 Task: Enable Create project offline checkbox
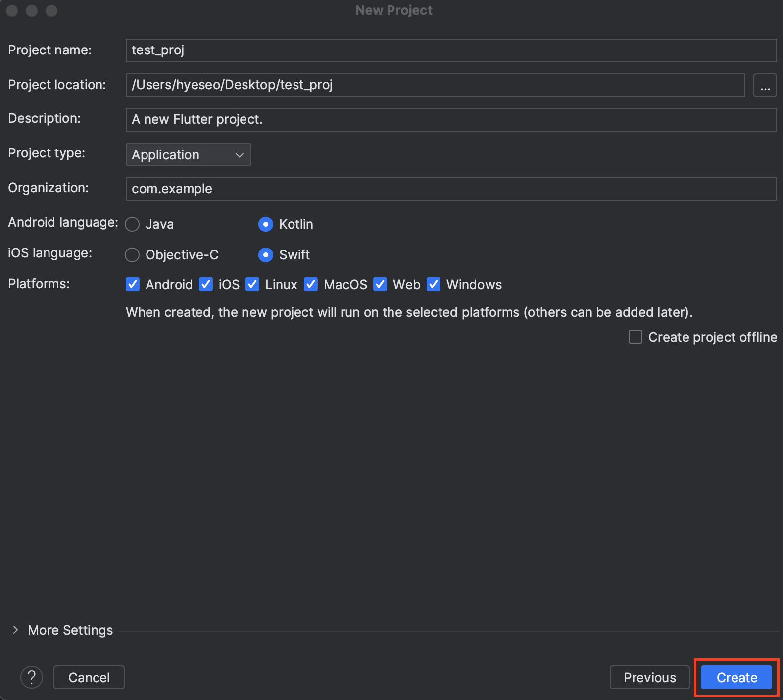coord(636,337)
